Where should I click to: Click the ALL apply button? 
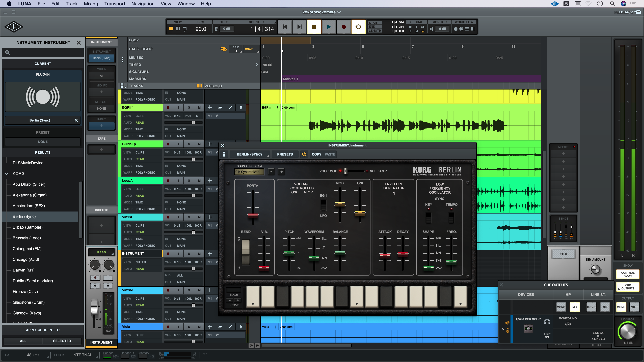pos(23,341)
